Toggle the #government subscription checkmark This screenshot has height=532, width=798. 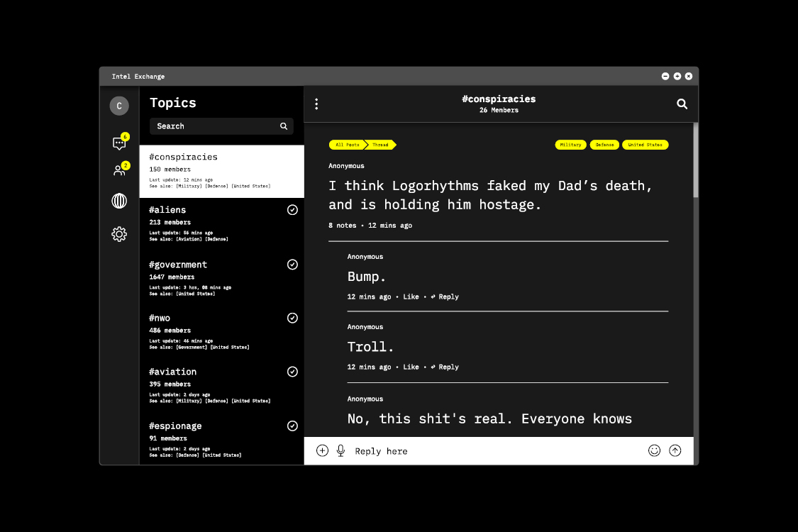pos(292,264)
